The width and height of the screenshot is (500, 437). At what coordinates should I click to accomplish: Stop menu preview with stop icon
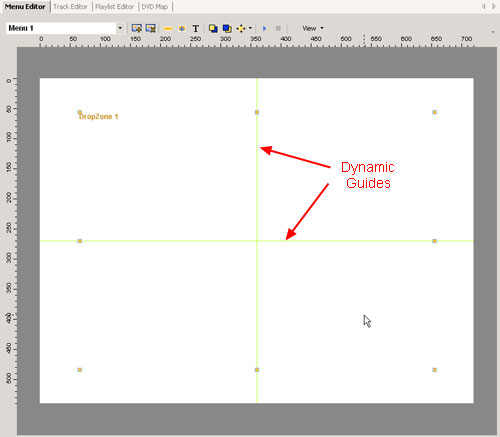(278, 28)
